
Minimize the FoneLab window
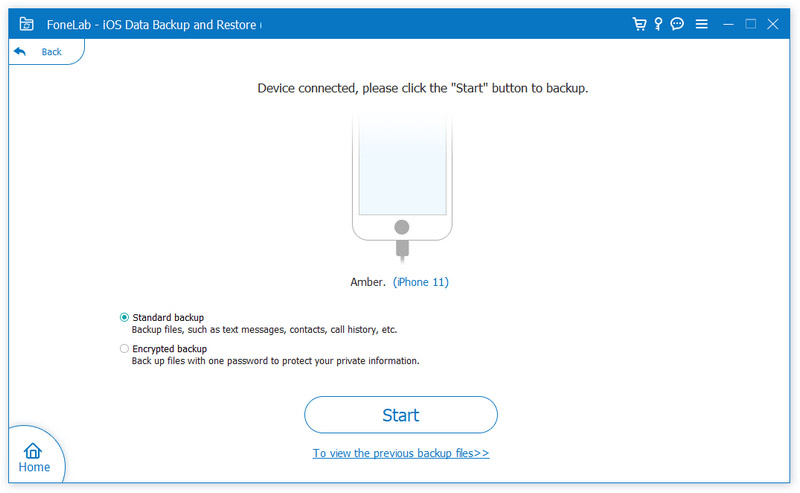(728, 24)
